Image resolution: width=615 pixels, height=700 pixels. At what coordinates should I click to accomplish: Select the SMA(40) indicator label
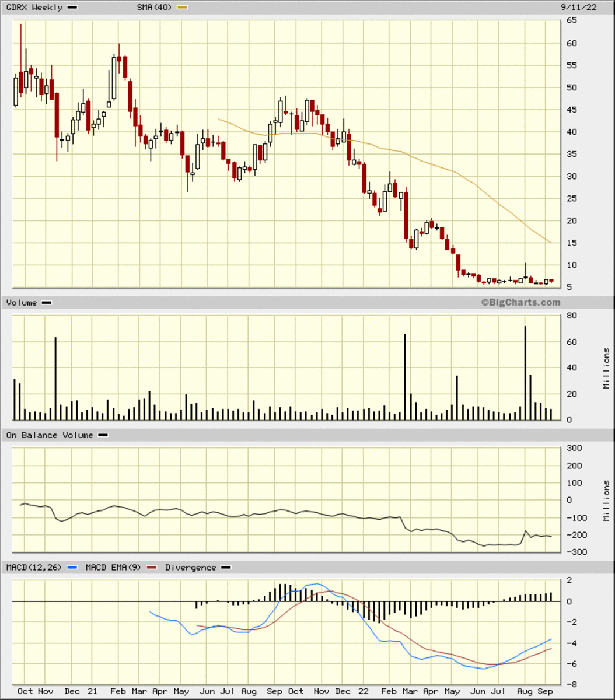(155, 8)
